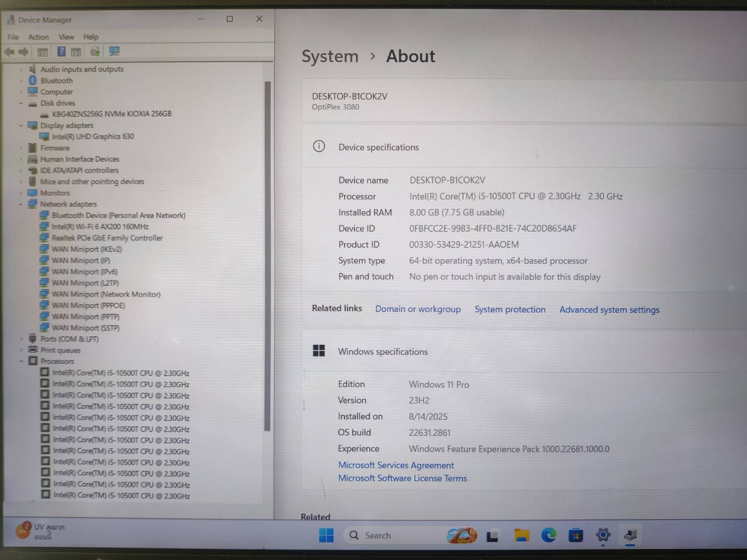The image size is (747, 560).
Task: Collapse the Network adapters node
Action: click(x=21, y=204)
